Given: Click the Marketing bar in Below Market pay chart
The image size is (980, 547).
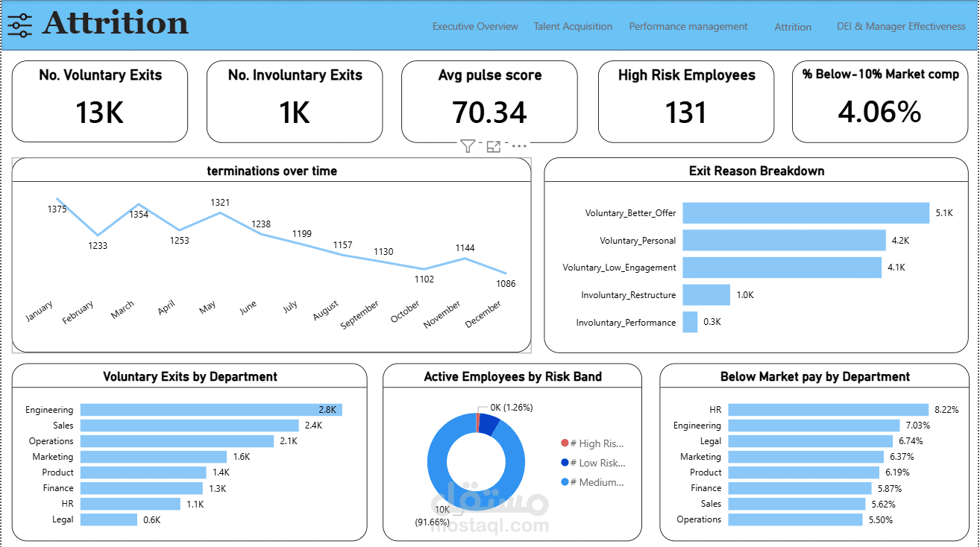Looking at the screenshot, I should point(805,457).
